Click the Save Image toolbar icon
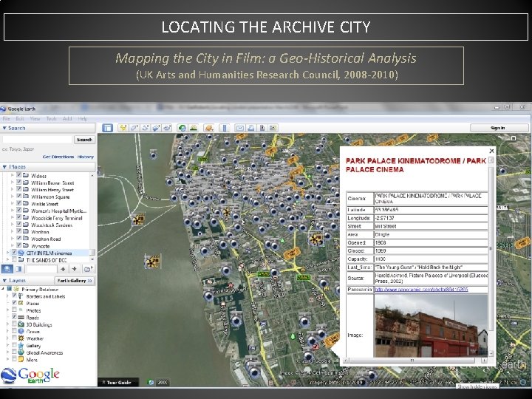The width and height of the screenshot is (532, 399). (x=262, y=128)
